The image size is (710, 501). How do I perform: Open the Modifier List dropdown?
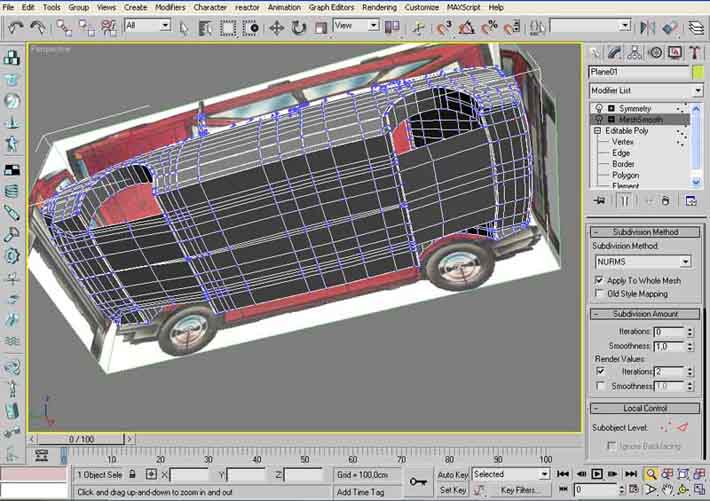pos(639,90)
